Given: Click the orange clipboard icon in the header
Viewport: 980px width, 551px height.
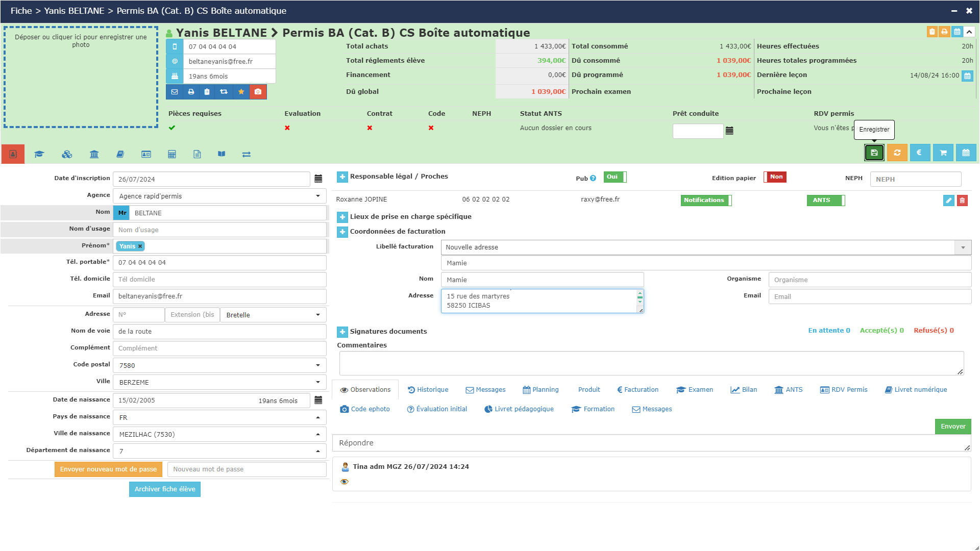Looking at the screenshot, I should [x=932, y=32].
